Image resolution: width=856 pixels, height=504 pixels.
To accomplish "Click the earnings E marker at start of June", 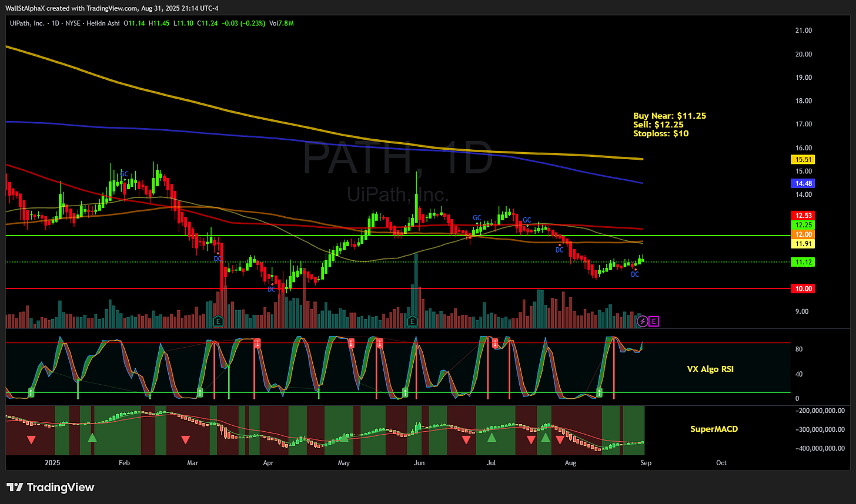I will [412, 321].
